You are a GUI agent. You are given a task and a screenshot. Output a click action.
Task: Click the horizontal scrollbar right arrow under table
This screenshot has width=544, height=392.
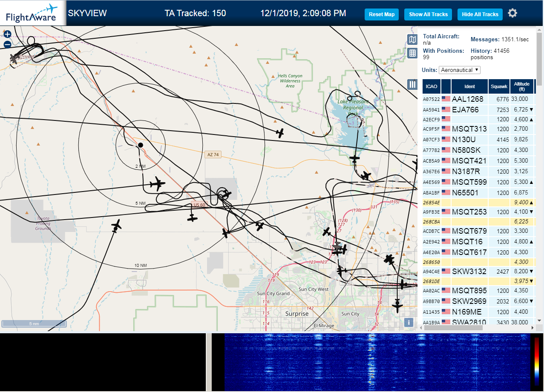pos(532,328)
